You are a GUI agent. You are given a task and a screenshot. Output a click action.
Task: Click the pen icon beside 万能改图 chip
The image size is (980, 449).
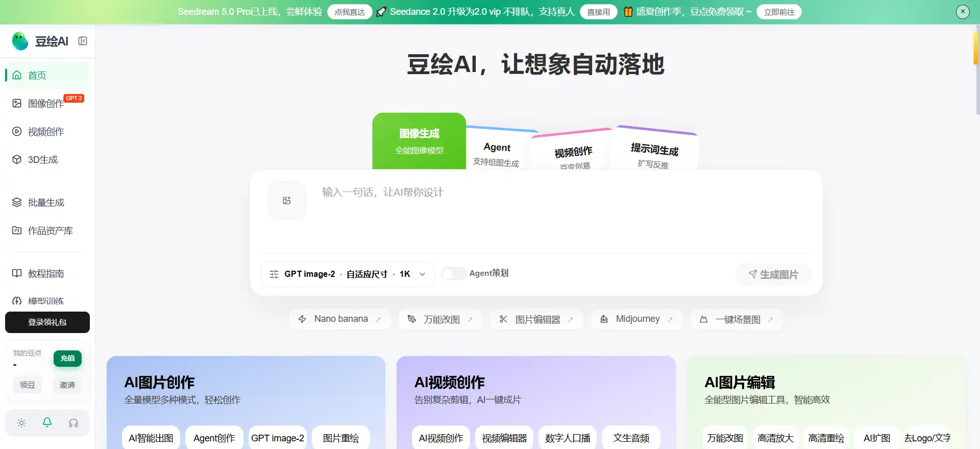pos(412,319)
